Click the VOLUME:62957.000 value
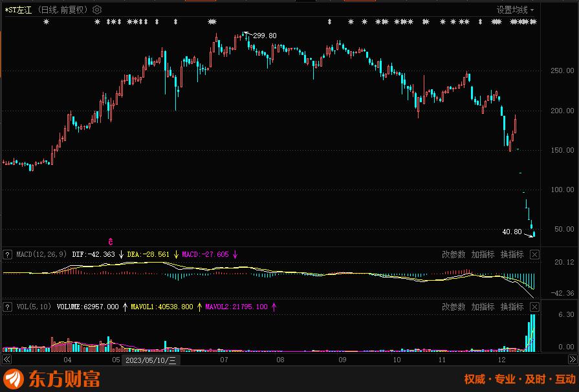The height and width of the screenshot is (392, 579). (x=88, y=307)
